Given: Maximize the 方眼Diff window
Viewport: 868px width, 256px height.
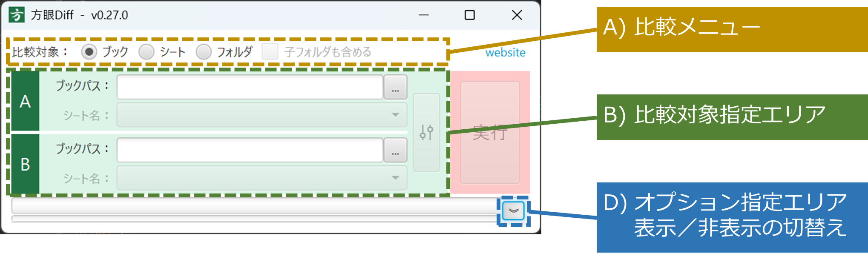Looking at the screenshot, I should pos(469,15).
